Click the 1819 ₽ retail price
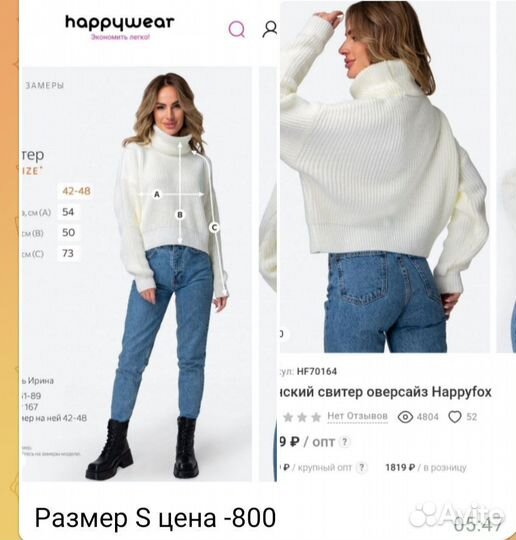 pos(400,467)
